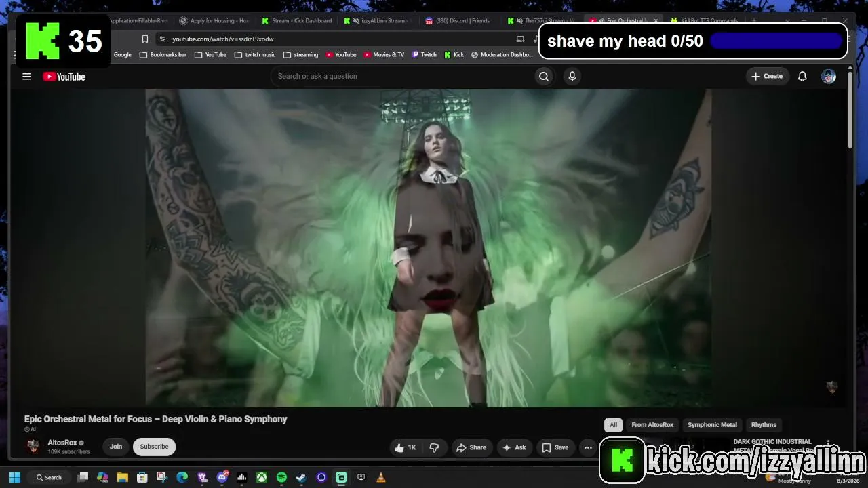The height and width of the screenshot is (488, 868).
Task: Open the YouTube account avatar menu
Action: click(829, 77)
